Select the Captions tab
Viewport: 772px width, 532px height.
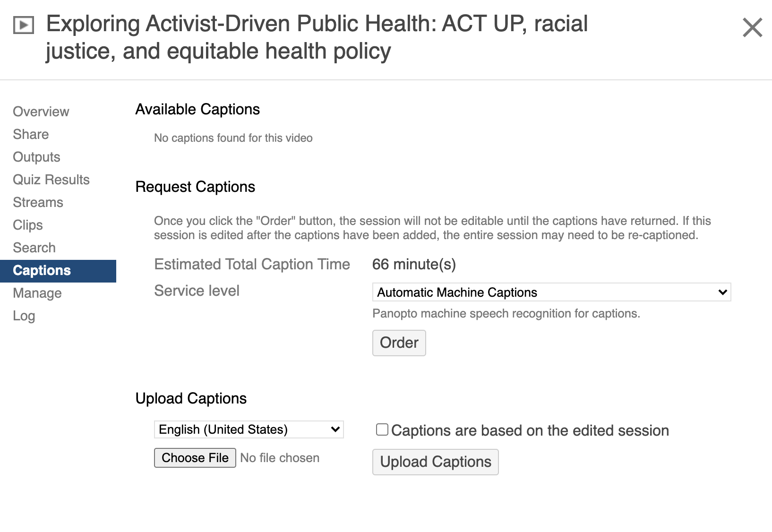click(42, 270)
